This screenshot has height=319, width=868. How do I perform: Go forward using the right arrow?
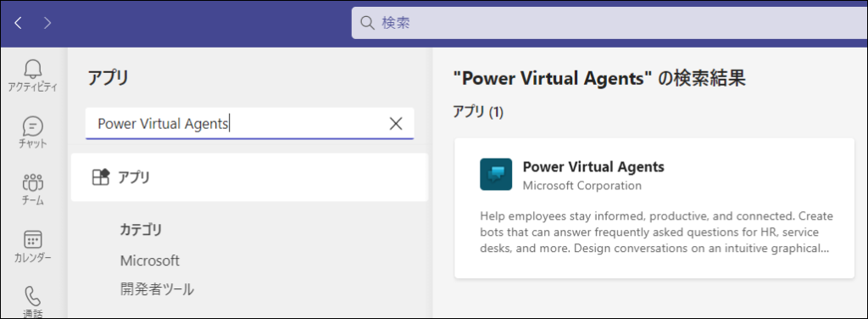pyautogui.click(x=47, y=23)
